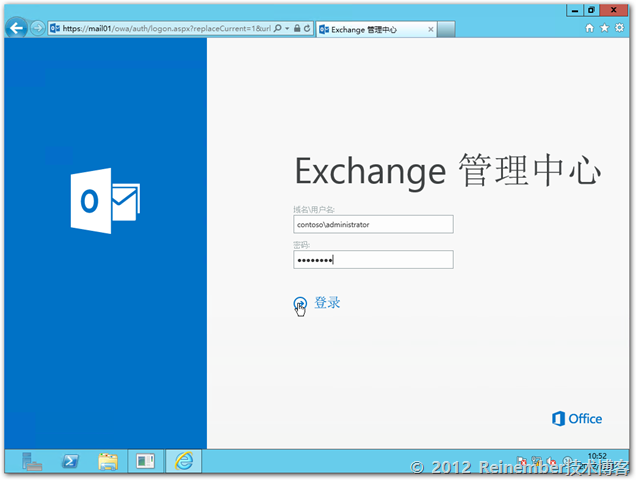The width and height of the screenshot is (636, 480).
Task: Click the Outlook logo on blue panel
Action: coord(105,201)
